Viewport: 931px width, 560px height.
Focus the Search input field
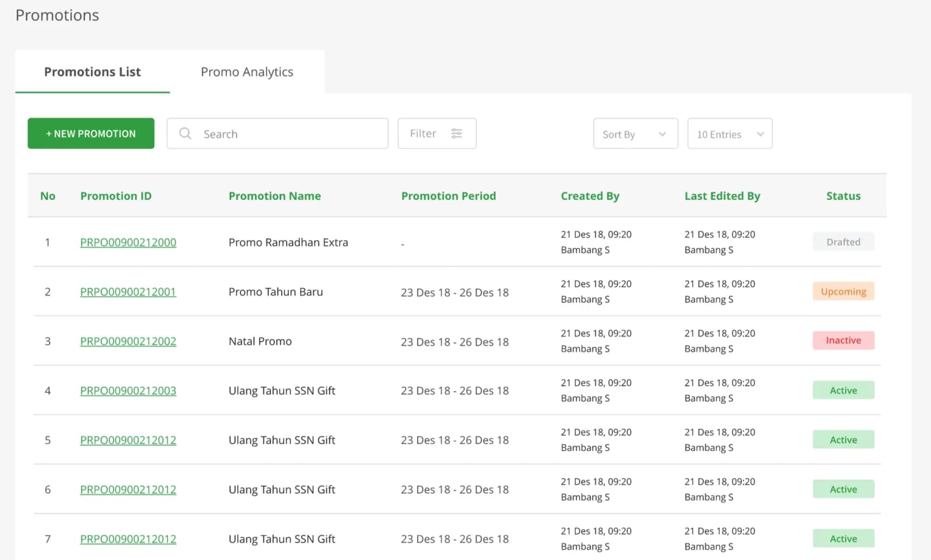[x=278, y=134]
